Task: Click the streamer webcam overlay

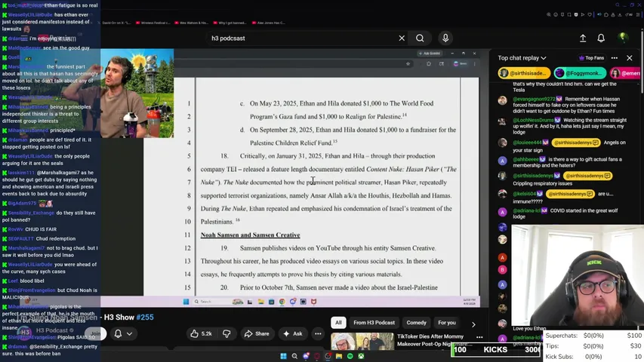Action: [x=577, y=276]
